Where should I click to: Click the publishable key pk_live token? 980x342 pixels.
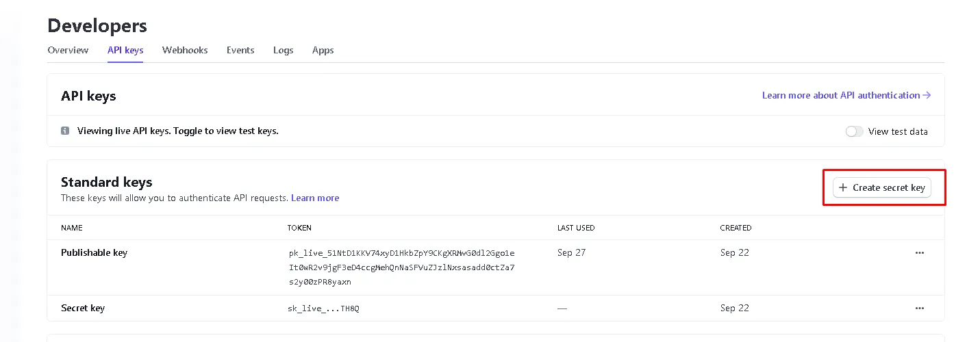click(401, 267)
